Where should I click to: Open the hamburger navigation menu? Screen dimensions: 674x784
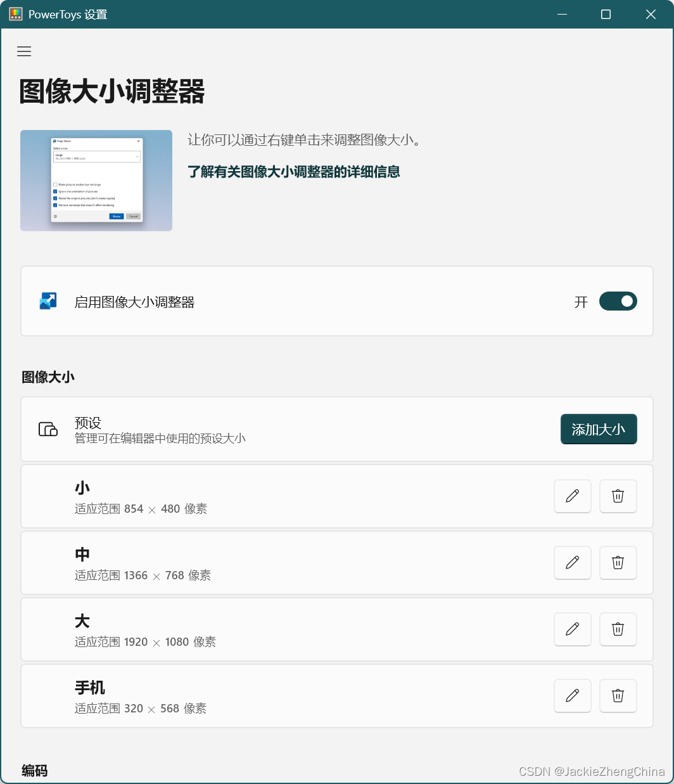tap(24, 51)
